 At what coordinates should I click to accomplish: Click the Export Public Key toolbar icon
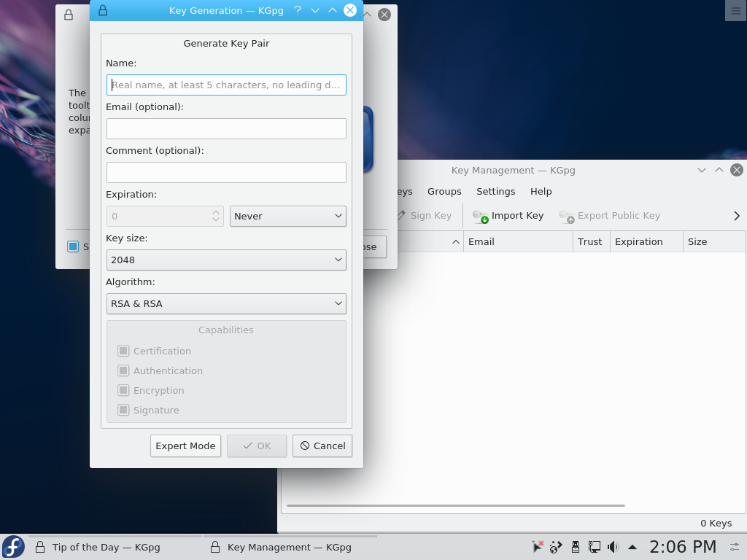[566, 216]
